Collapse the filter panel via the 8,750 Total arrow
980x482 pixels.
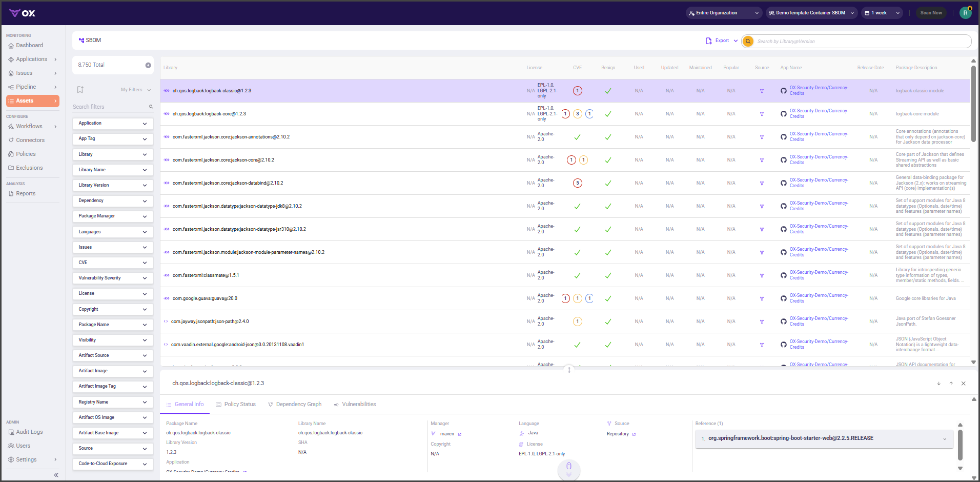[x=148, y=65]
